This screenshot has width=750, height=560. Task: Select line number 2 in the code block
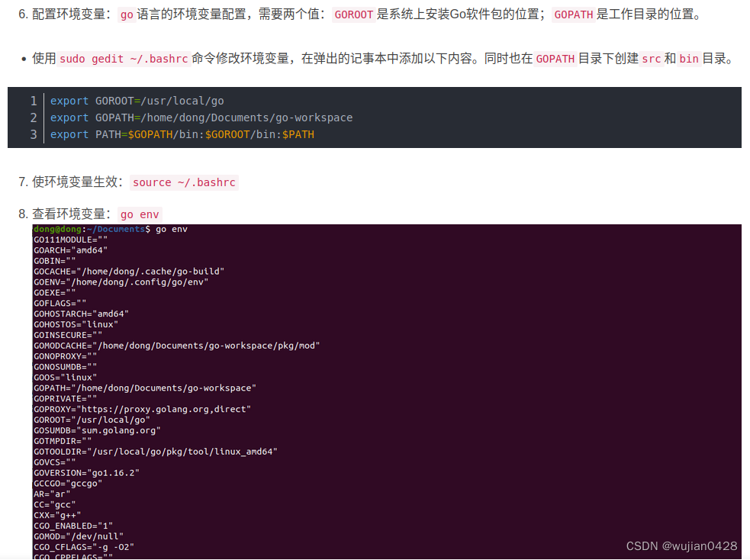tap(33, 117)
